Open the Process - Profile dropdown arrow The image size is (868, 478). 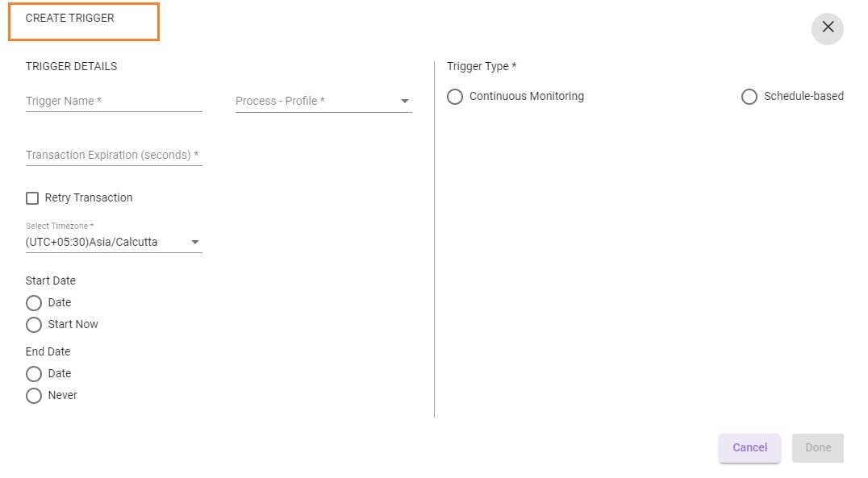pos(405,102)
